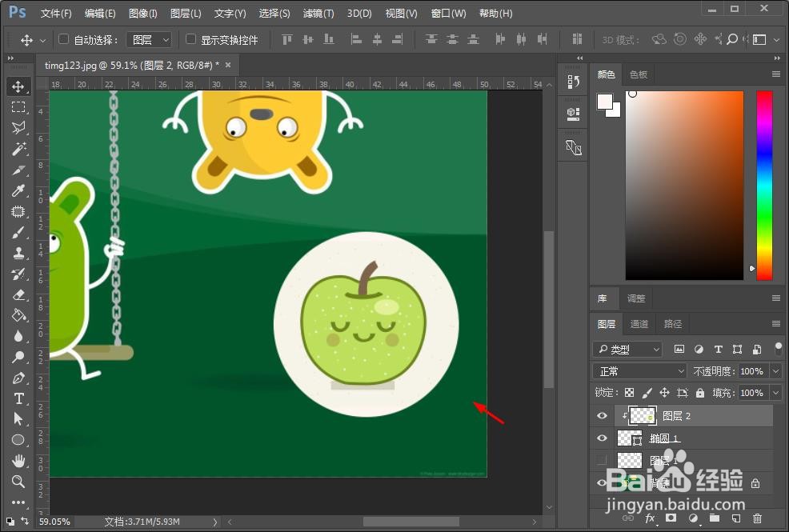Hide the 椭圆 1 layer
789x532 pixels.
(x=602, y=438)
